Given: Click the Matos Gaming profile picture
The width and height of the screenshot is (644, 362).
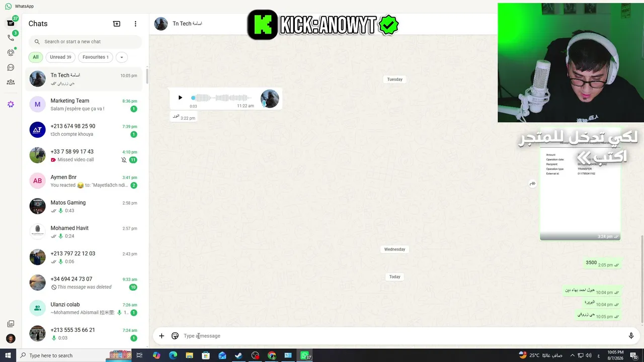Looking at the screenshot, I should point(37,206).
